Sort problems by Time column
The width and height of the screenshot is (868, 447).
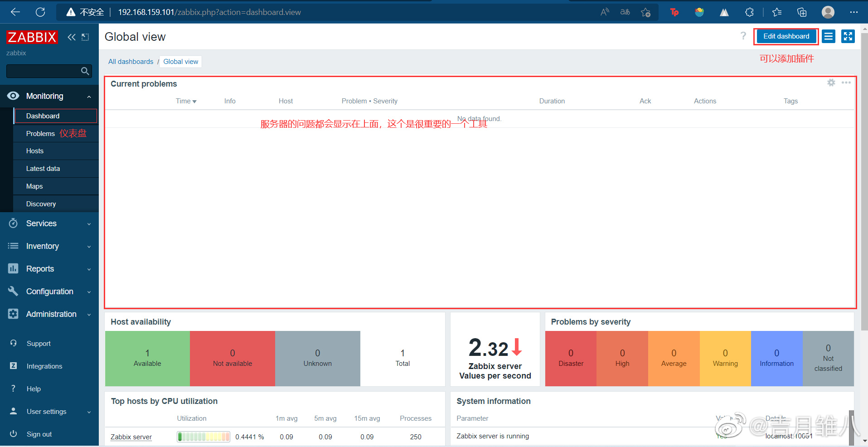[x=186, y=101]
